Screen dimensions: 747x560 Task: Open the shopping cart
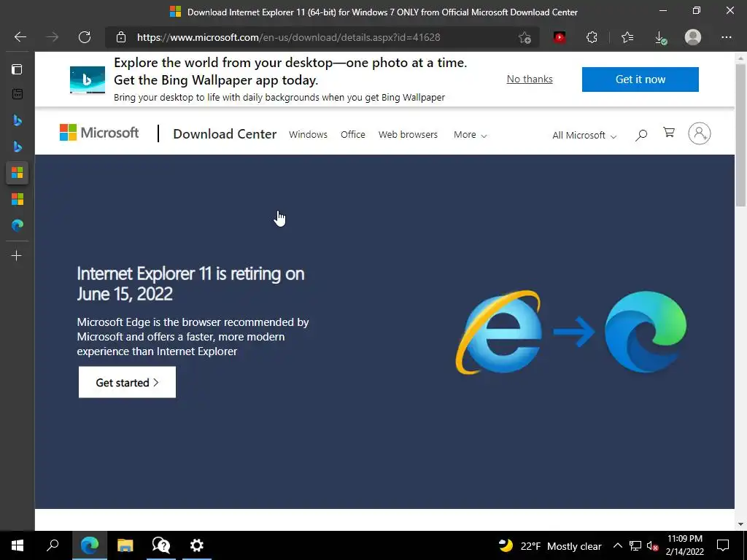point(669,133)
